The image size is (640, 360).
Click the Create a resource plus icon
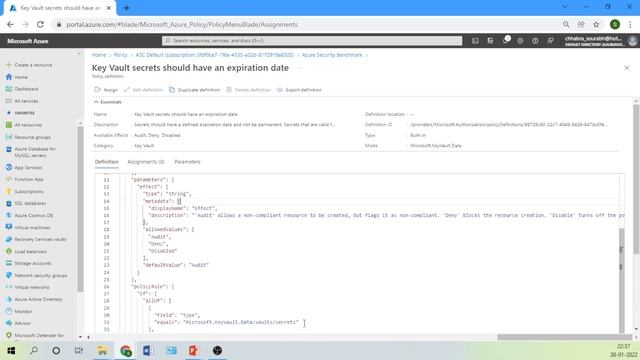9,65
